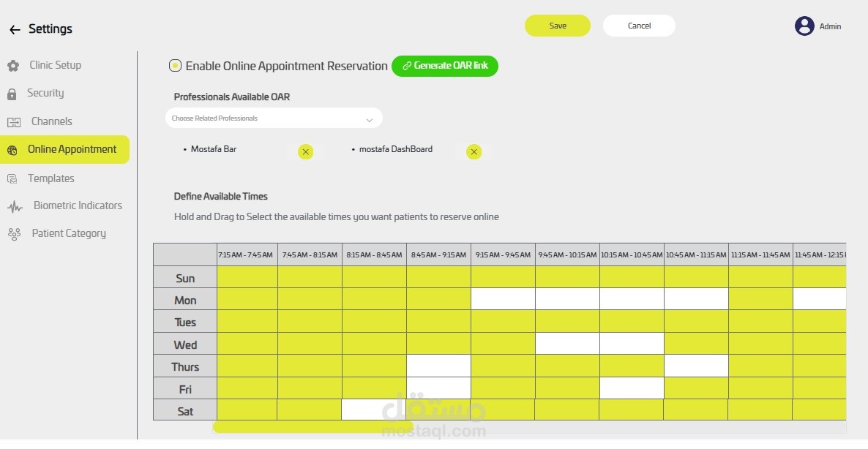This screenshot has width=868, height=449.
Task: Save the appointment settings
Action: tap(557, 25)
